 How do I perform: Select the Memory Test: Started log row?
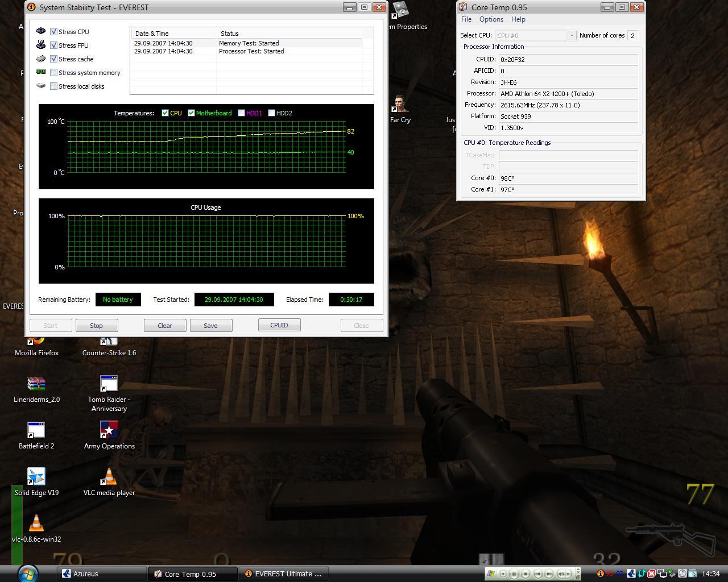coord(246,43)
